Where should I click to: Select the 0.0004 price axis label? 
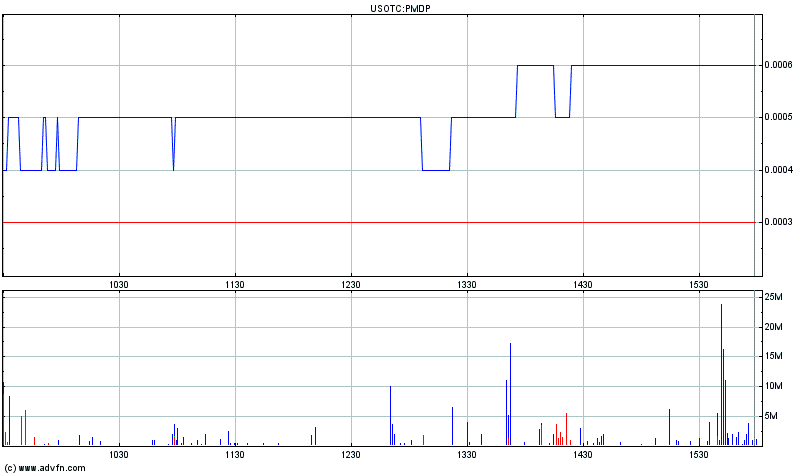(x=778, y=170)
